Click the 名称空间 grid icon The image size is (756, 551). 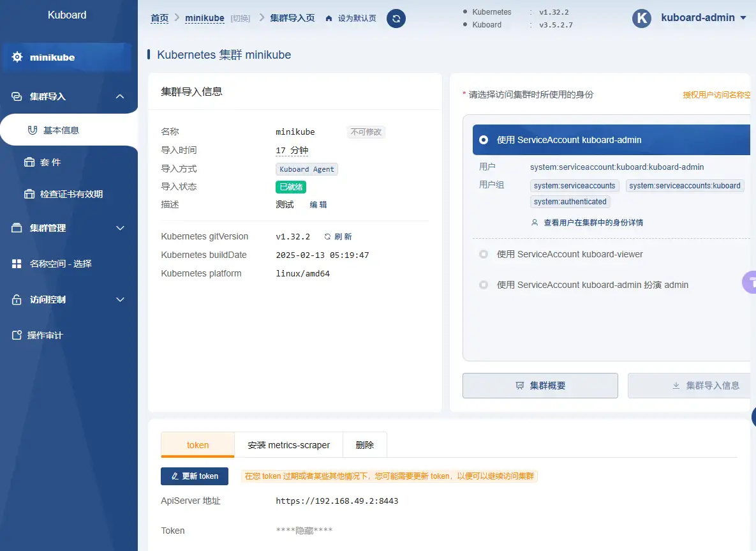tap(17, 264)
